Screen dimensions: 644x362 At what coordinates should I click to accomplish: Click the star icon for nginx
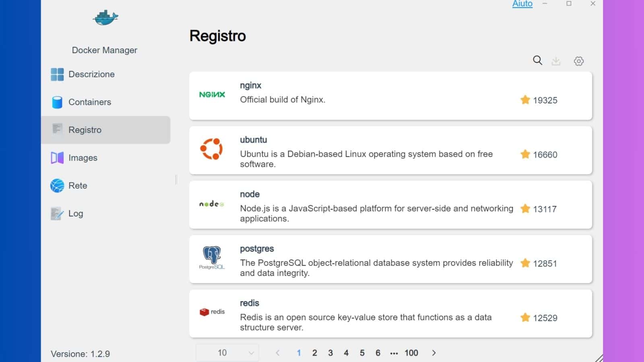525,100
